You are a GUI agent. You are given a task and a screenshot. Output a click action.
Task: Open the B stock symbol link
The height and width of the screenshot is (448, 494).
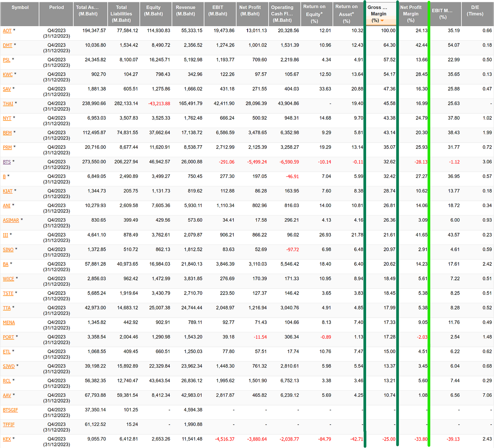pos(4,177)
